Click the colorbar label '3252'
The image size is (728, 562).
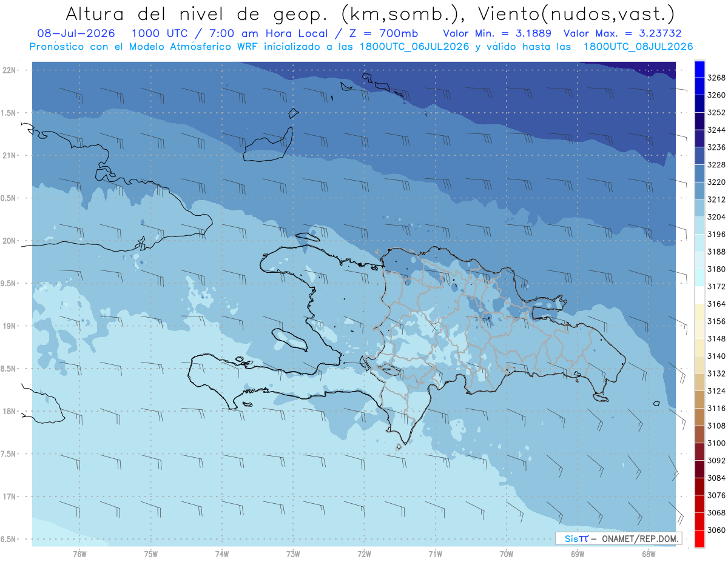(716, 113)
